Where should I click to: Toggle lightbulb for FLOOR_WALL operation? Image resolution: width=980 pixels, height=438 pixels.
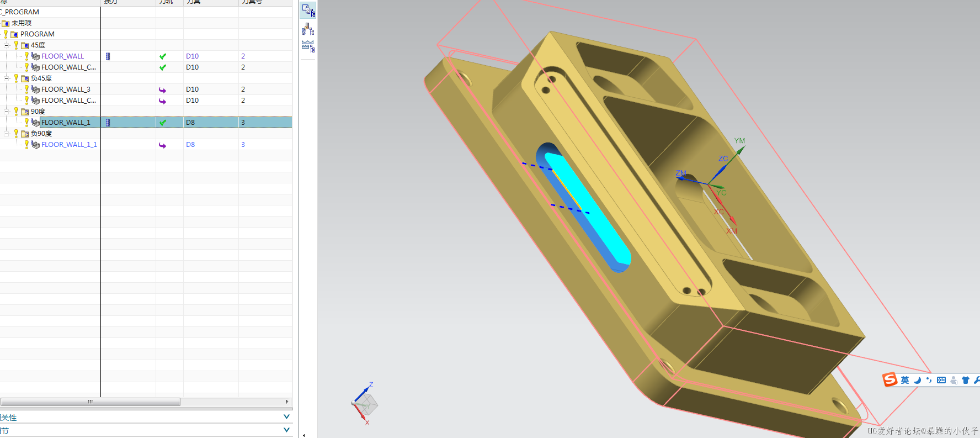(x=26, y=56)
